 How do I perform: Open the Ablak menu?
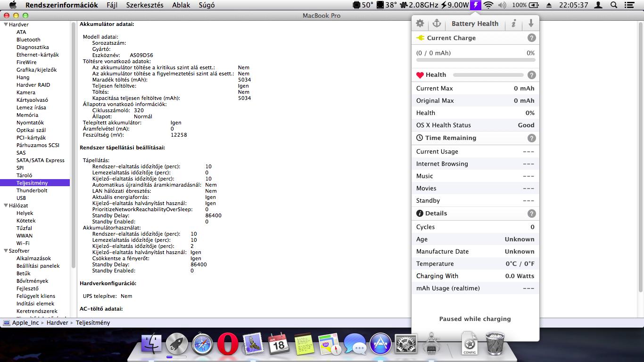(182, 5)
